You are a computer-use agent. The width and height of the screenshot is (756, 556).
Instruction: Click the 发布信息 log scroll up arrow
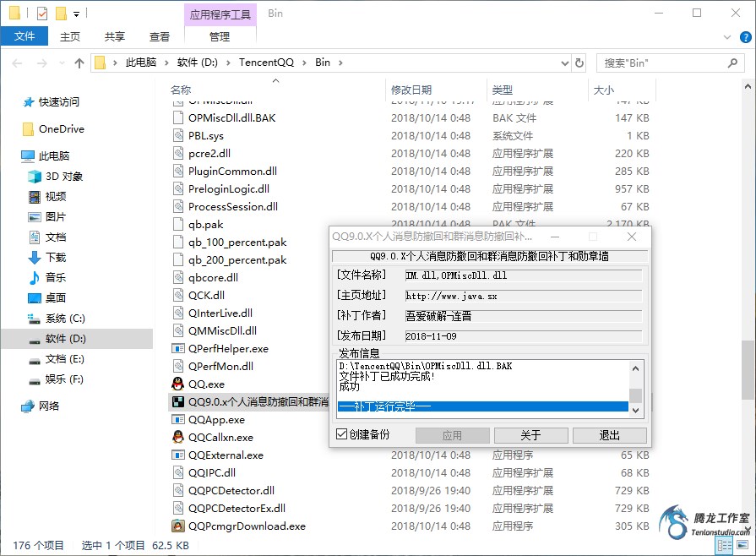(x=635, y=368)
